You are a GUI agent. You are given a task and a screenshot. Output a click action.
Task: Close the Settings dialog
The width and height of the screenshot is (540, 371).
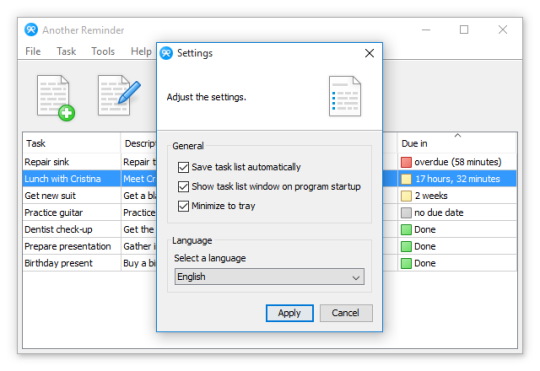[369, 53]
